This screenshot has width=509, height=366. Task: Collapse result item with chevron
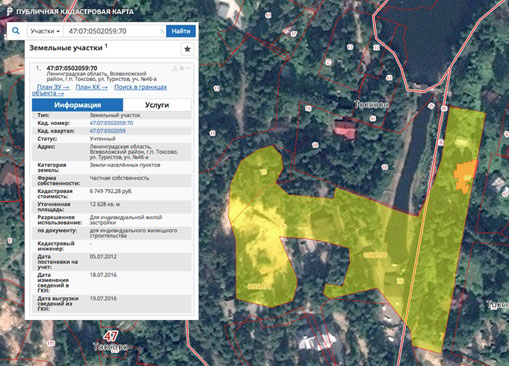click(189, 68)
